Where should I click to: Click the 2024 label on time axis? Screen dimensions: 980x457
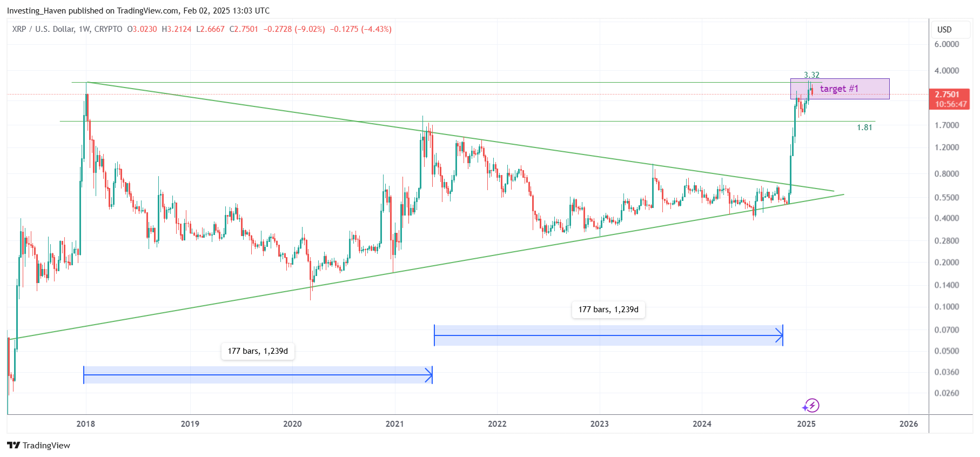pos(702,424)
